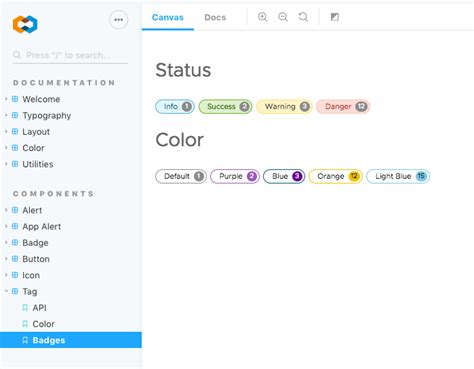This screenshot has height=369, width=474.
Task: Toggle the canvas background icon
Action: coord(335,17)
